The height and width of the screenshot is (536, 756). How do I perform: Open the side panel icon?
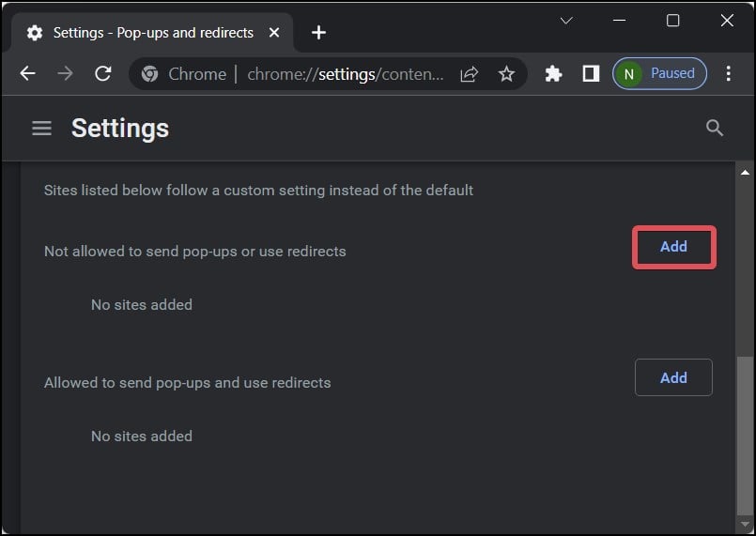(591, 74)
